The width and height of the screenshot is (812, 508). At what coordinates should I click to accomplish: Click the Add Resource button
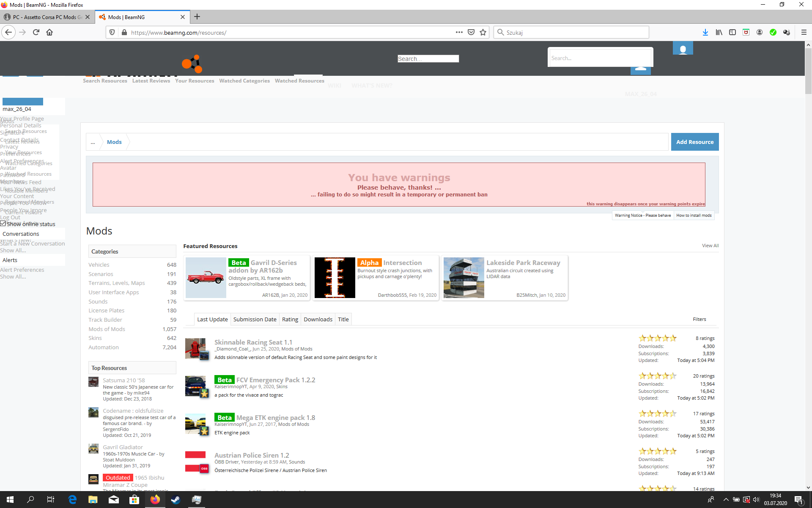tap(695, 142)
